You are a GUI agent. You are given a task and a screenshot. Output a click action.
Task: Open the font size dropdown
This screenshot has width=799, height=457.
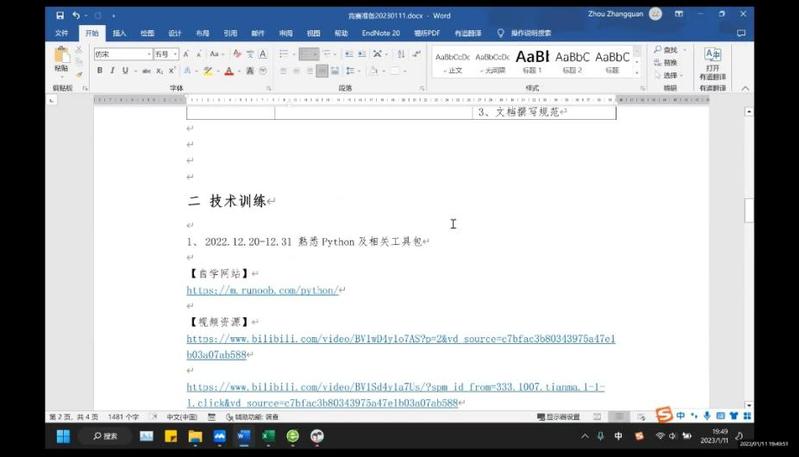tap(176, 54)
